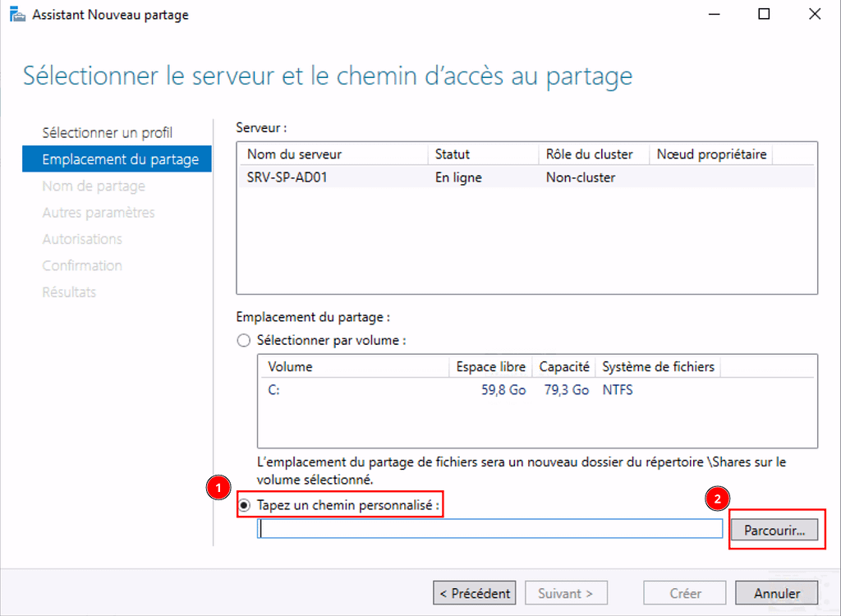Choose the 'Tapez un chemin personnalisé' option

click(x=243, y=504)
